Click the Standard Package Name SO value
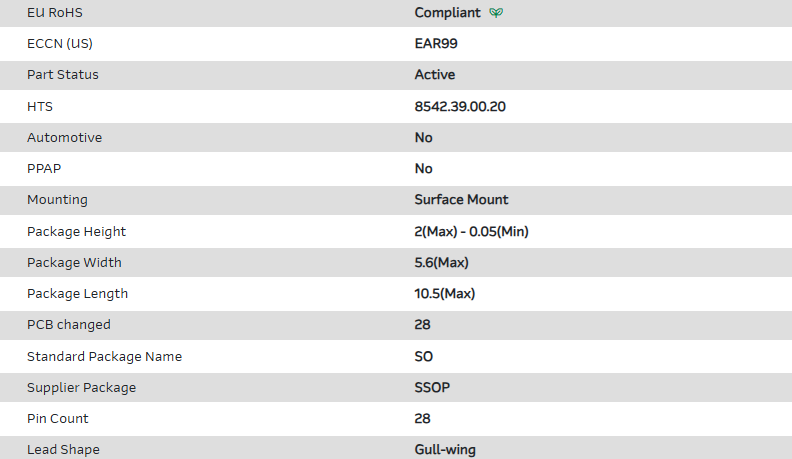The width and height of the screenshot is (792, 459). click(424, 356)
